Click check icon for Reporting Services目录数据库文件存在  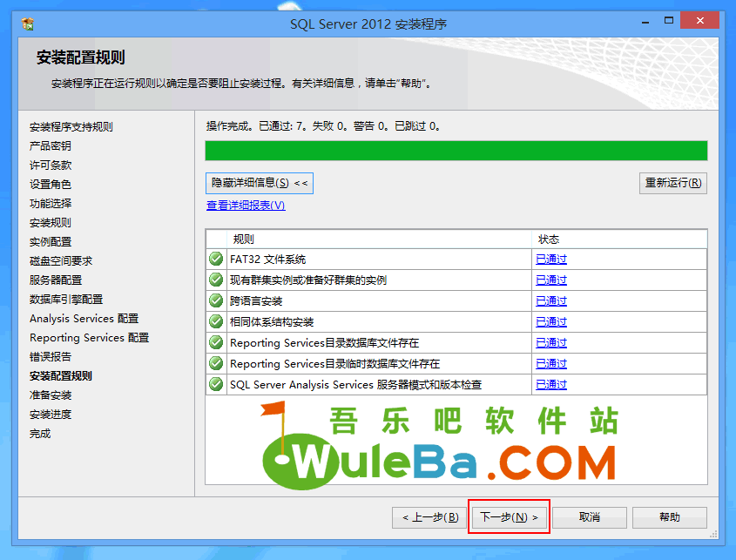216,342
